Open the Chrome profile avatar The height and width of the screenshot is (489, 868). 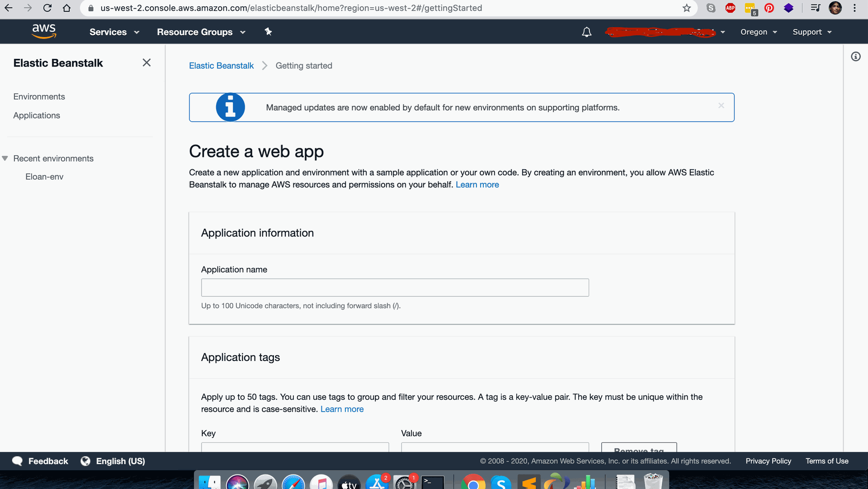[835, 8]
